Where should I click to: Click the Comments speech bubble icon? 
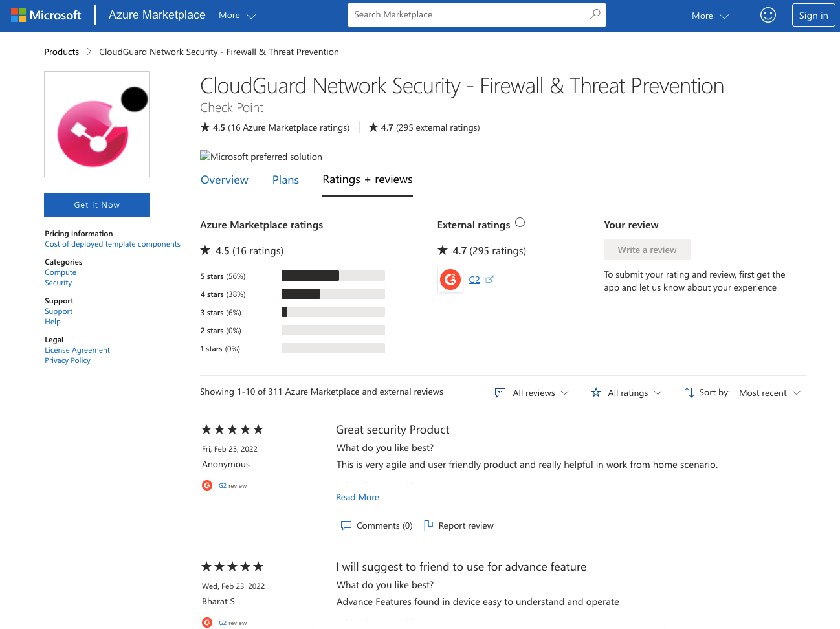point(346,525)
